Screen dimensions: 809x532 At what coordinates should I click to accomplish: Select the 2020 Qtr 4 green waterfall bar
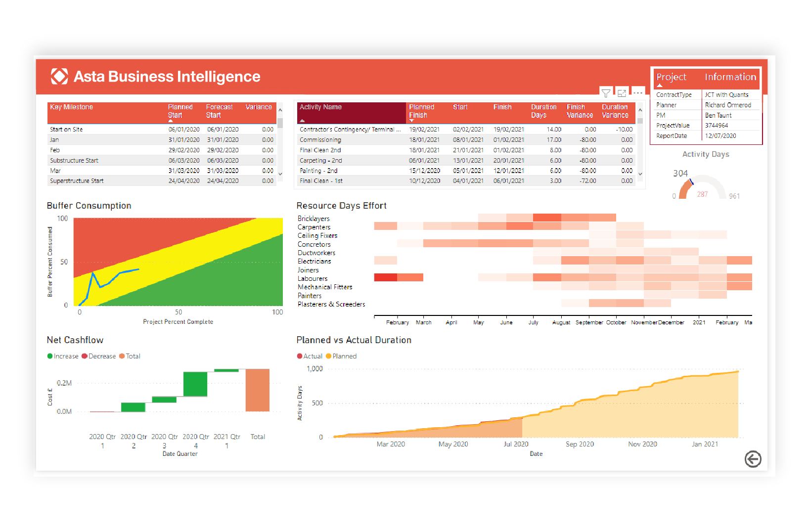coord(195,384)
